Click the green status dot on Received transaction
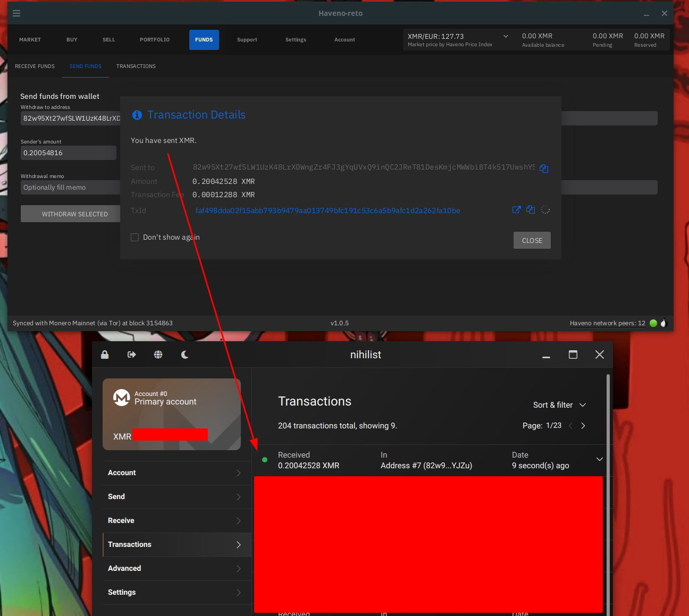This screenshot has width=689, height=616. coord(265,460)
